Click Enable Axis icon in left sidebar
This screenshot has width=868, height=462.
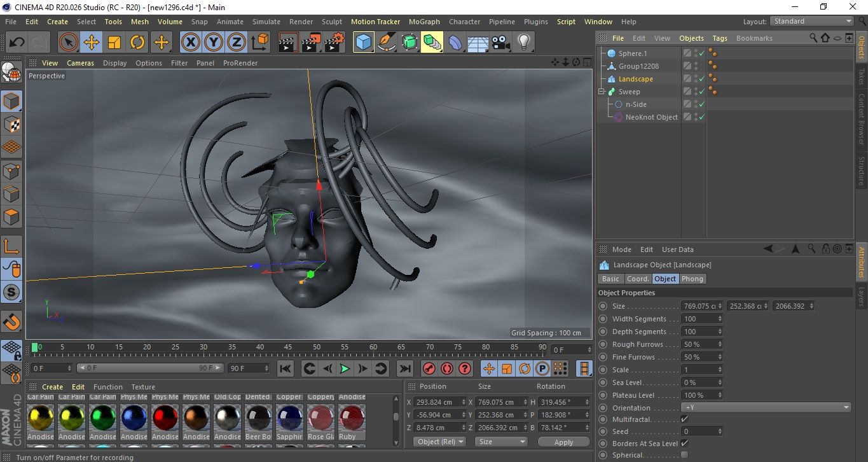coord(11,246)
